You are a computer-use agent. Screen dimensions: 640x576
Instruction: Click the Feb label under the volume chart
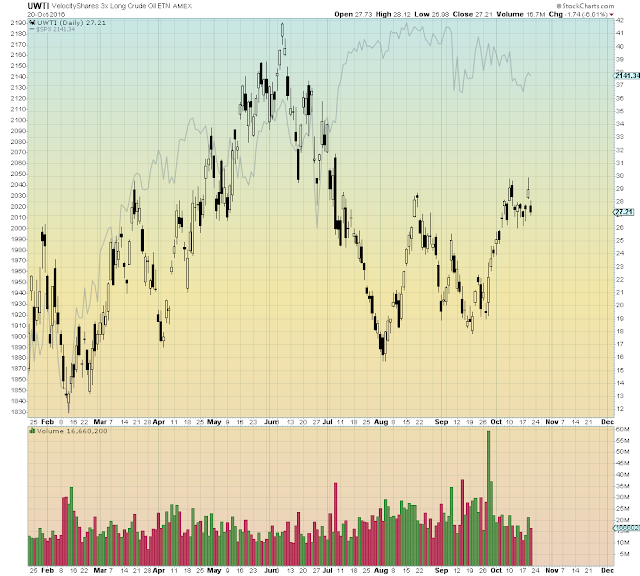(x=48, y=570)
